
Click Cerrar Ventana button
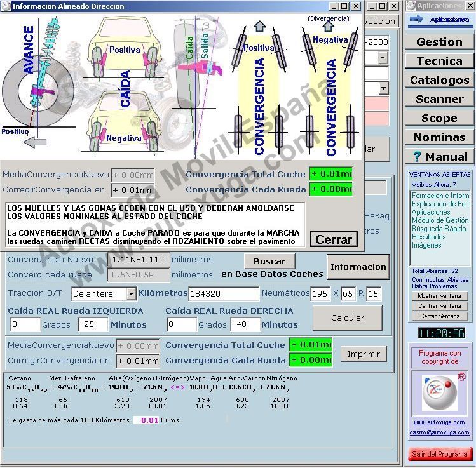(440, 316)
